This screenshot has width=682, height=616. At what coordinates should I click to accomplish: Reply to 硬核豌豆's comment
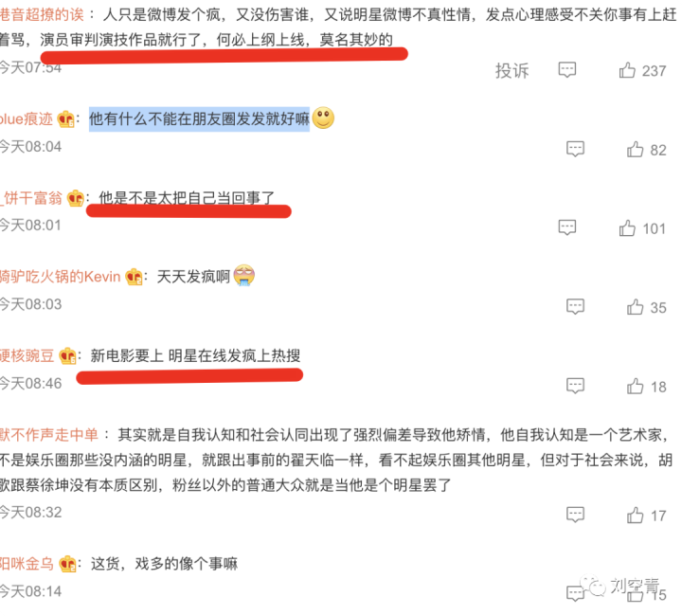tap(575, 386)
